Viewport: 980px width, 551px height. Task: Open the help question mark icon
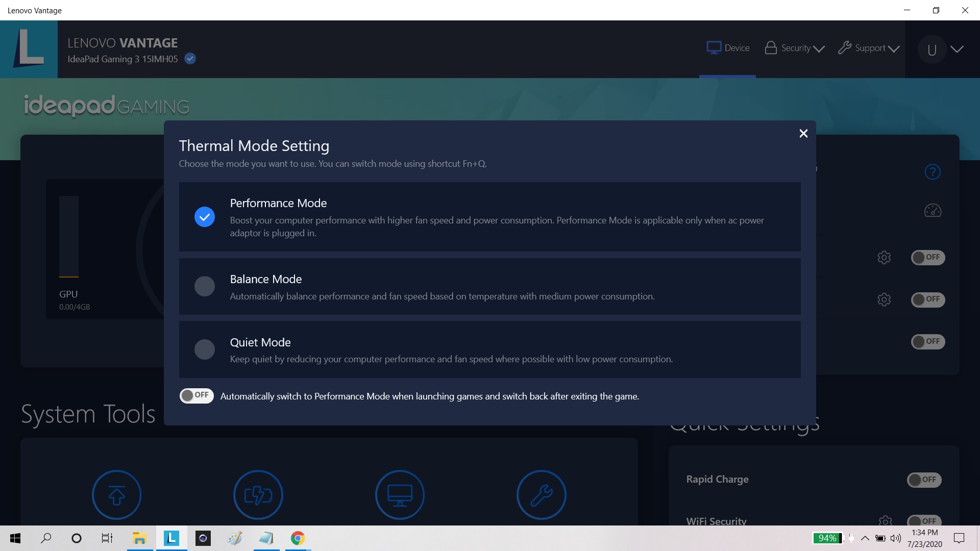933,172
